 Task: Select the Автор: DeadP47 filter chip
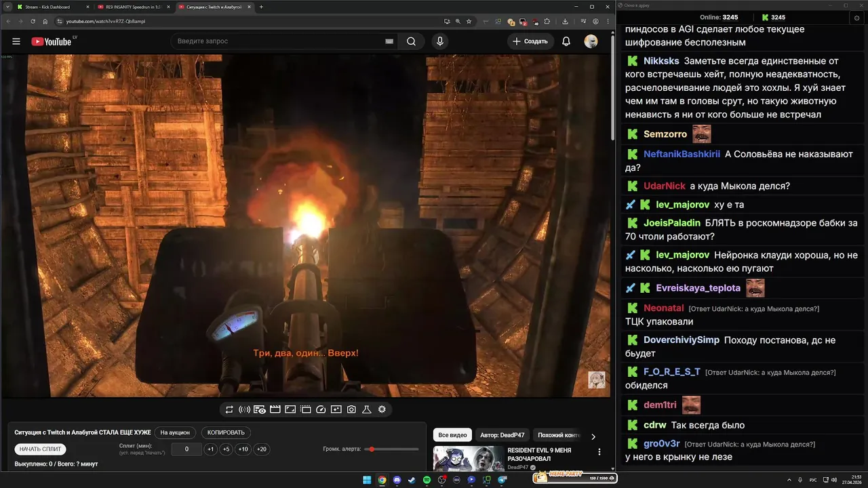click(x=502, y=435)
